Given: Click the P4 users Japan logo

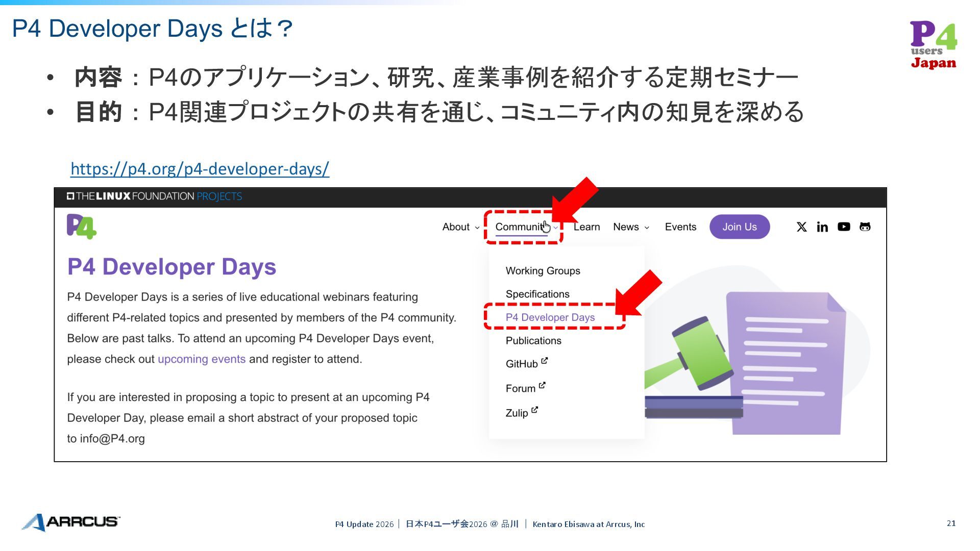Looking at the screenshot, I should point(933,45).
